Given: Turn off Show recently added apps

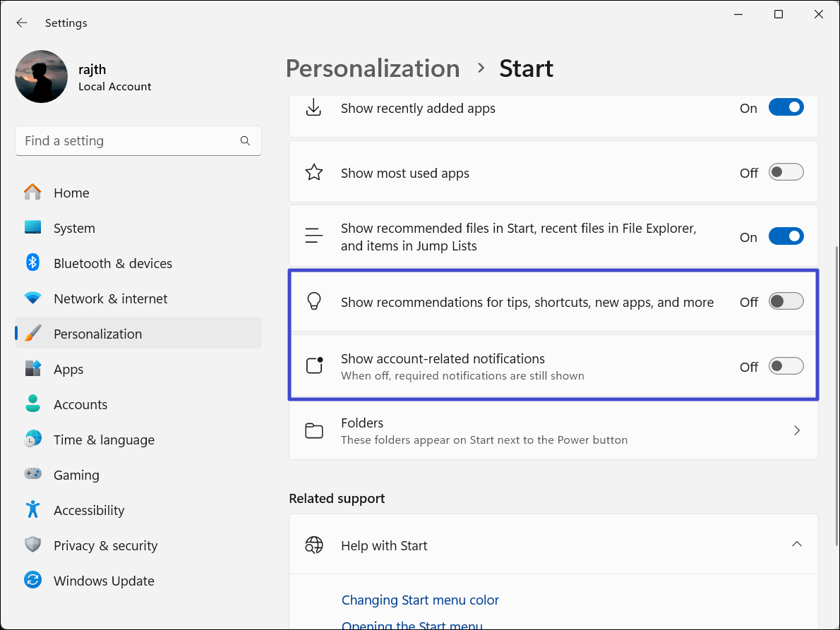Looking at the screenshot, I should 786,108.
